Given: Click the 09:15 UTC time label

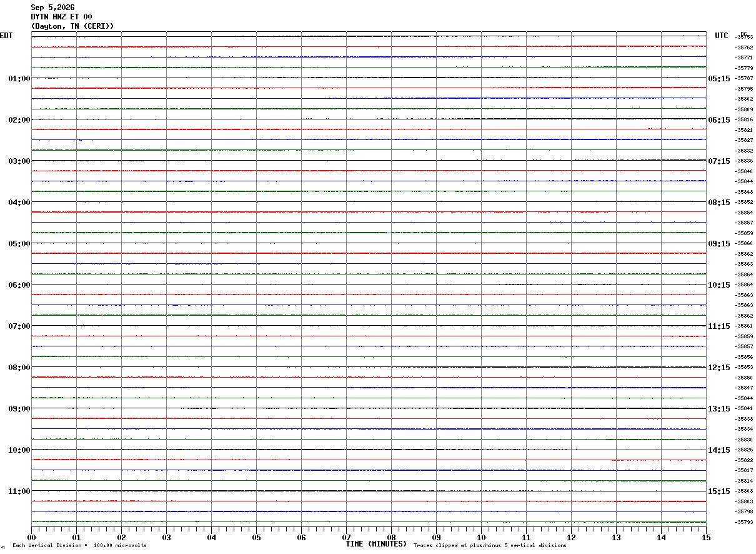Looking at the screenshot, I should (719, 244).
